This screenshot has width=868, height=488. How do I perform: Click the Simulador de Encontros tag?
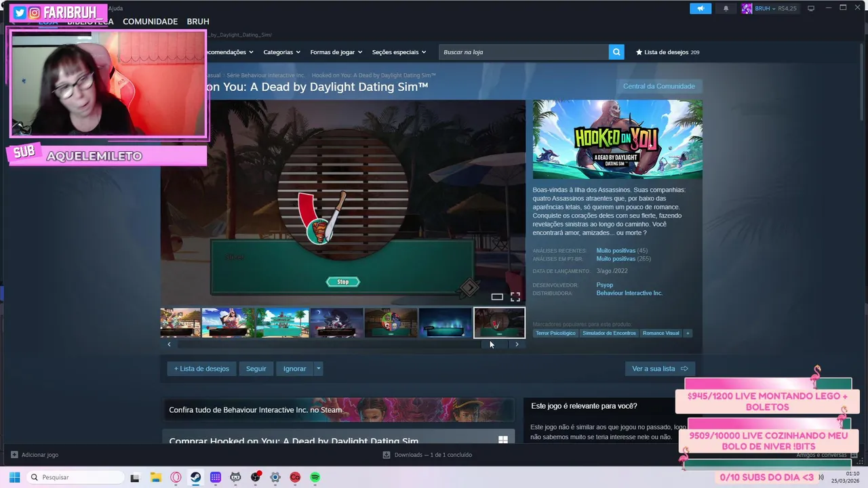click(x=609, y=333)
